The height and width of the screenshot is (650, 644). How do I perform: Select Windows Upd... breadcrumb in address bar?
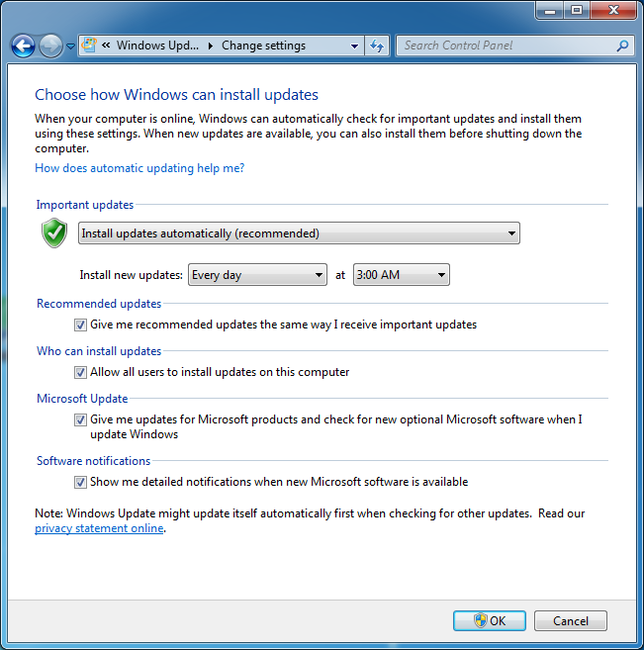[x=157, y=46]
